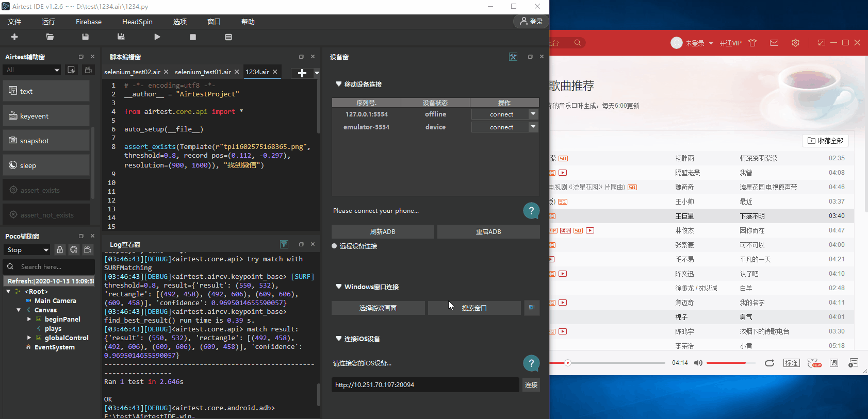Close the 1234.air tab
868x419 pixels.
tap(275, 72)
